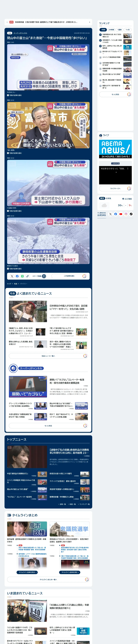Click the 扉開いて"カゴなし" elevator thumbnail
Viewport: 138px width, 644px height.
[x=28, y=387]
